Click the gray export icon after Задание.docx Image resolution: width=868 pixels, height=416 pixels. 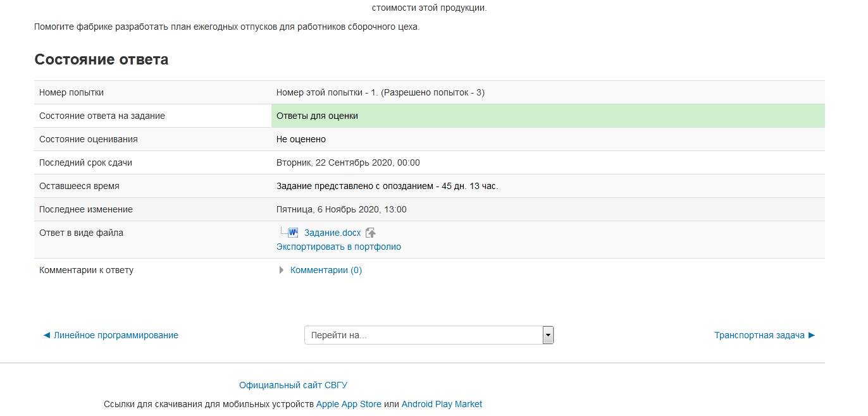point(371,233)
